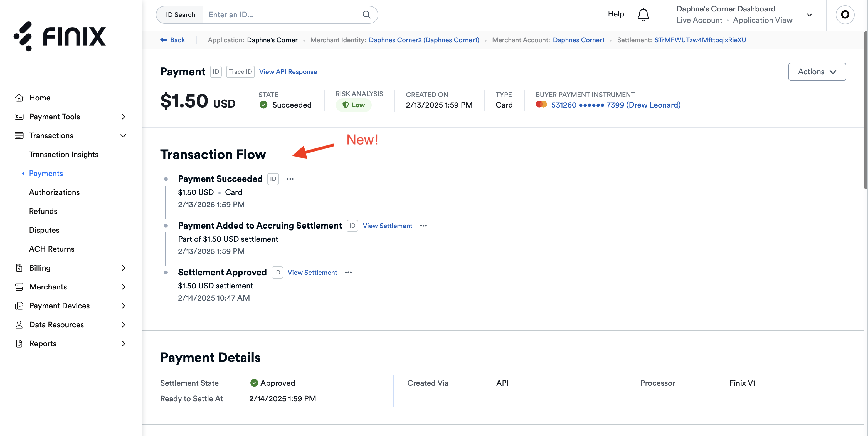This screenshot has height=436, width=868.
Task: Collapse the Transactions section
Action: [x=123, y=136]
